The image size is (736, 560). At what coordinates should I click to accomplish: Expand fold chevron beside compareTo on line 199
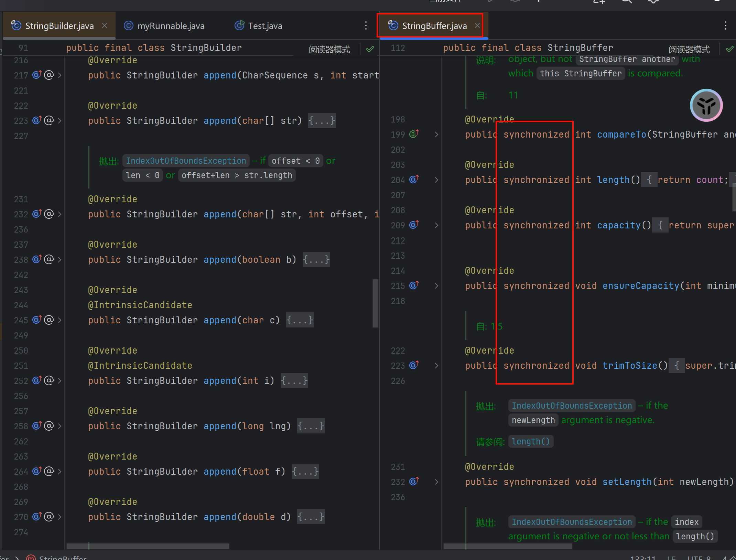(436, 134)
